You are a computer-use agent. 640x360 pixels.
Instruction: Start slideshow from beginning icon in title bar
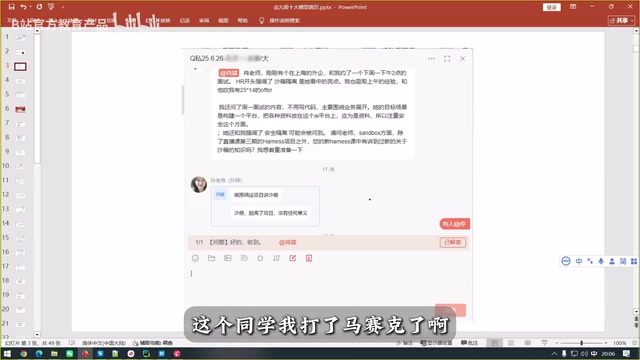coord(51,7)
